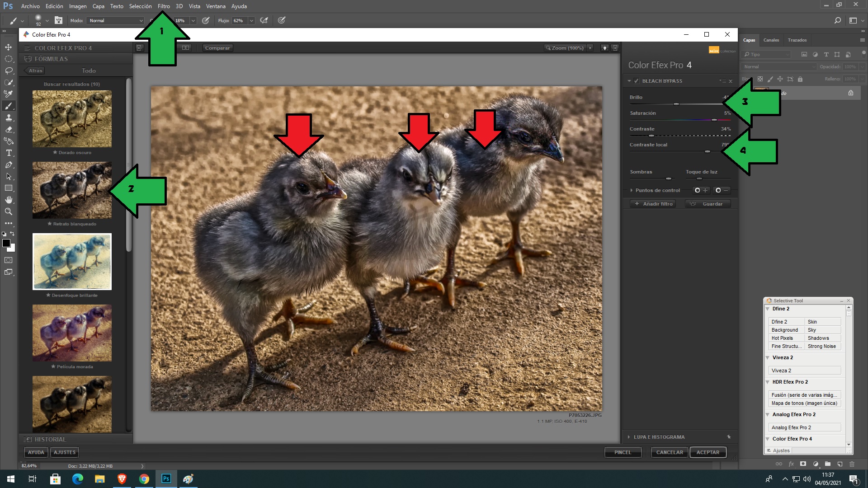Filter layers by pixel layer icon
Screen dimensions: 868x488
click(x=804, y=54)
